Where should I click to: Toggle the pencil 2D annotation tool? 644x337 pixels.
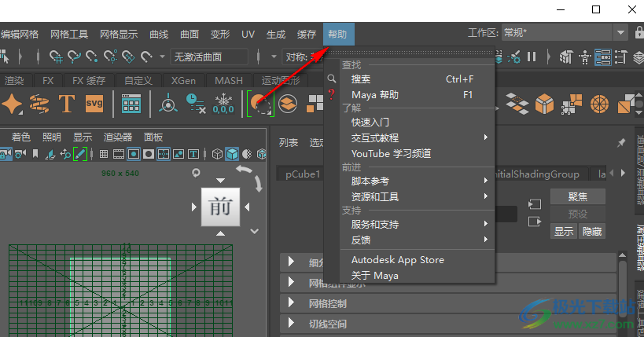coord(79,154)
